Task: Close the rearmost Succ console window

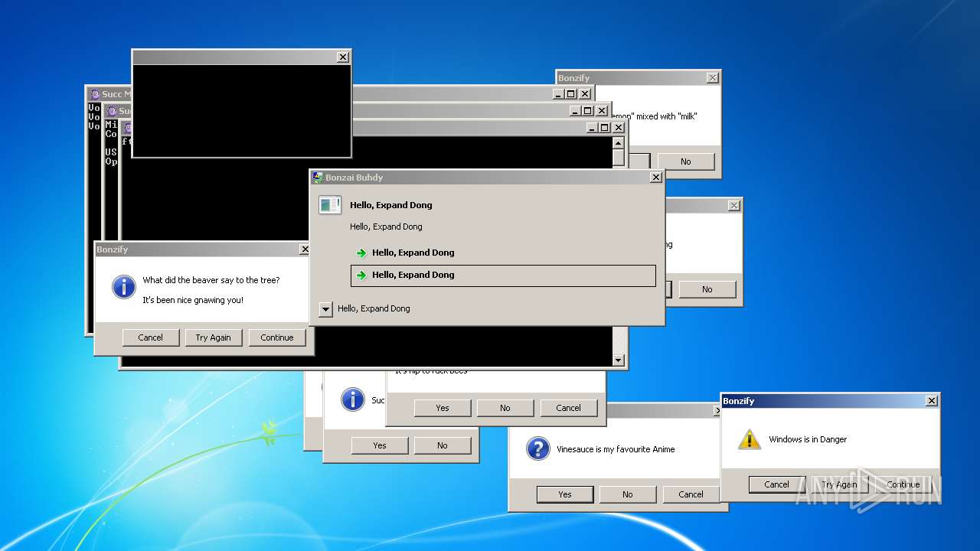Action: [585, 94]
